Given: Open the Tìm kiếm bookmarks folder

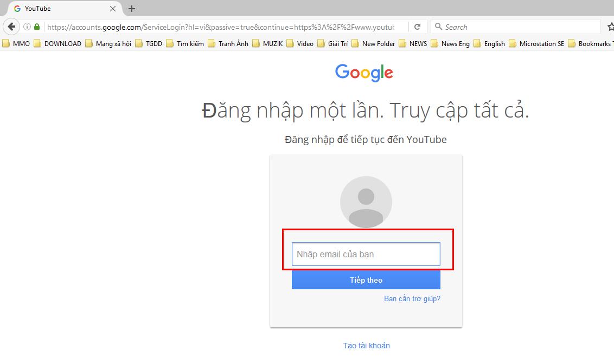Looking at the screenshot, I should (185, 43).
